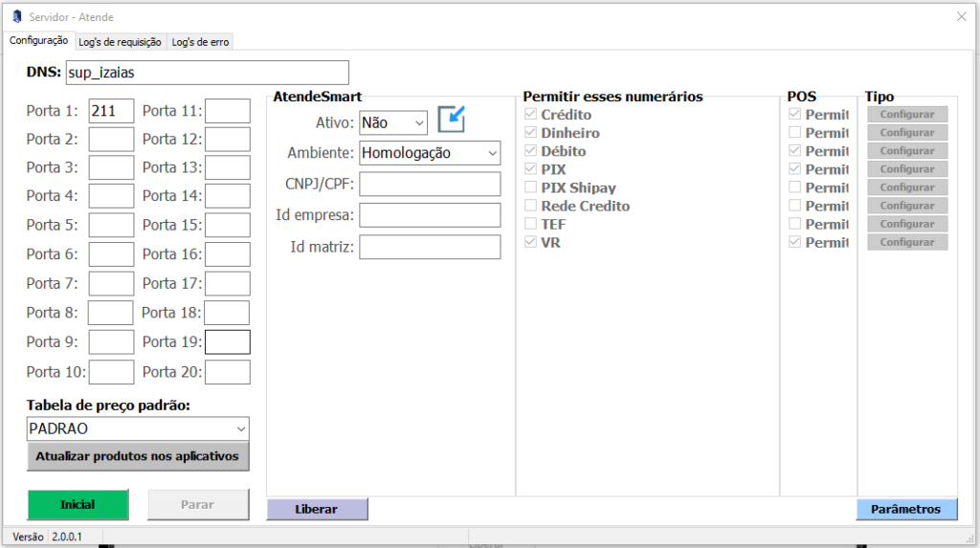Expand the Ambiente Homologação dropdown
Image resolution: width=980 pixels, height=548 pixels.
click(430, 153)
